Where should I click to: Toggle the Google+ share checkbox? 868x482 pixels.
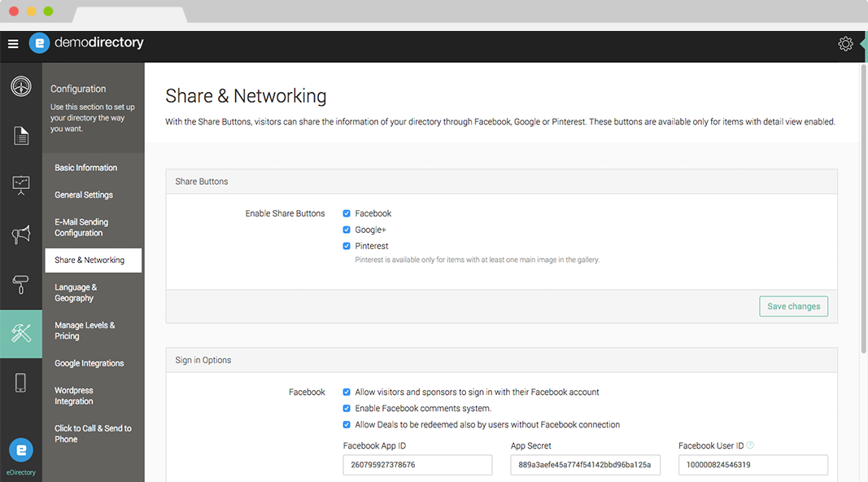347,230
